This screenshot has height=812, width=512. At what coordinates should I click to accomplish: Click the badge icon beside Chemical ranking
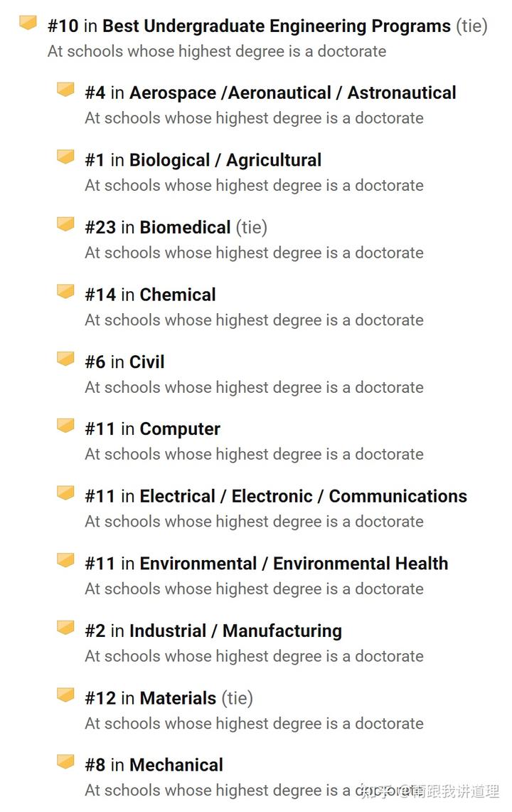(x=65, y=291)
